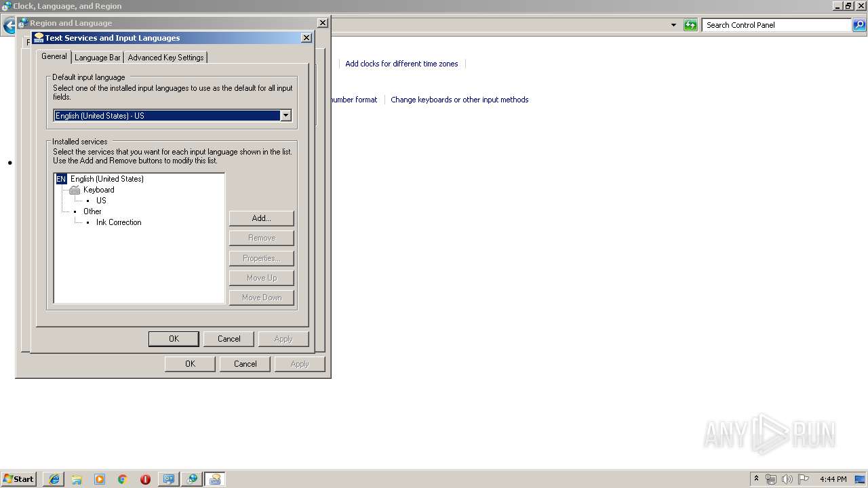Switch to the General tab

54,56
